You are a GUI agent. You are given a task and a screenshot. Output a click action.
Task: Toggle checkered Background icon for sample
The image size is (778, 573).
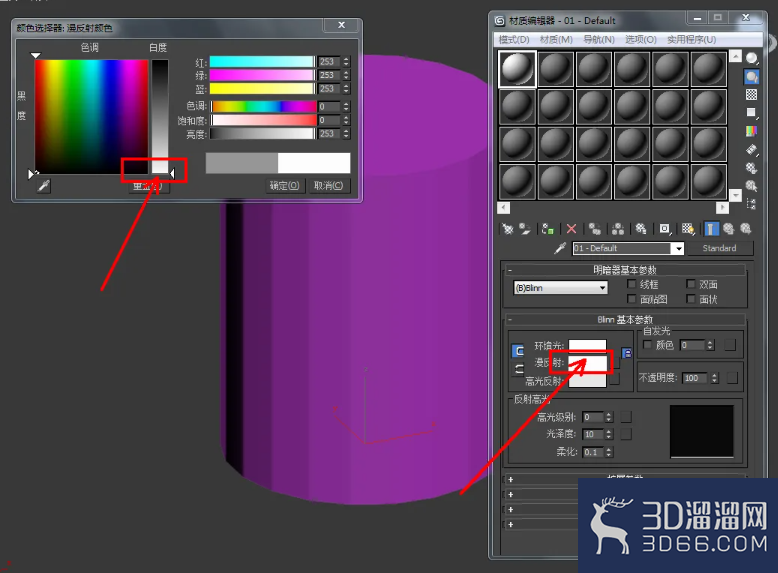pos(752,94)
